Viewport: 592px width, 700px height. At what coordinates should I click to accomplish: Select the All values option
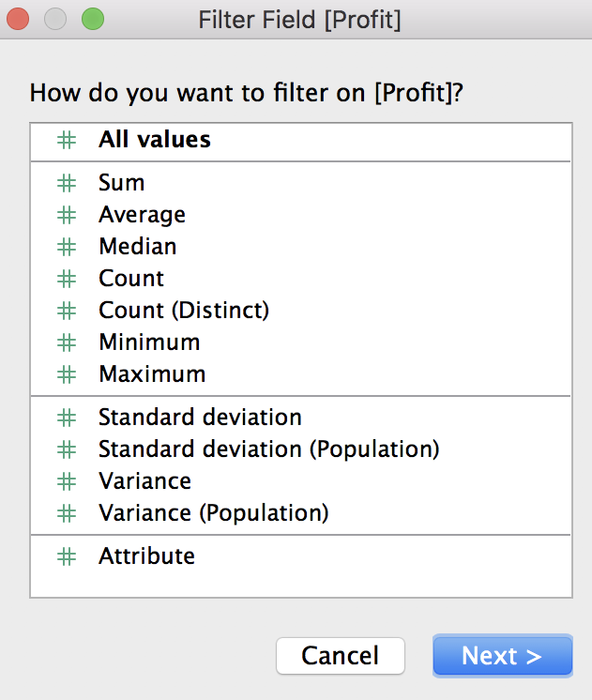click(301, 140)
